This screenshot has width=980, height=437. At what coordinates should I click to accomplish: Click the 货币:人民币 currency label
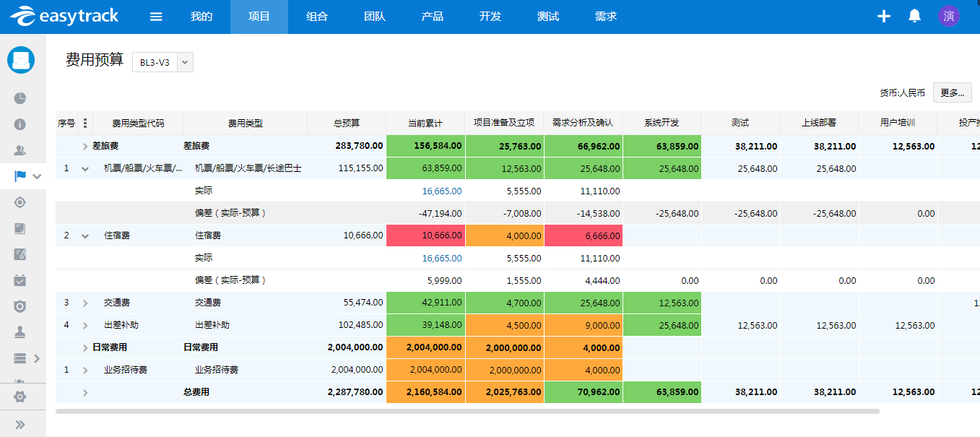[902, 92]
